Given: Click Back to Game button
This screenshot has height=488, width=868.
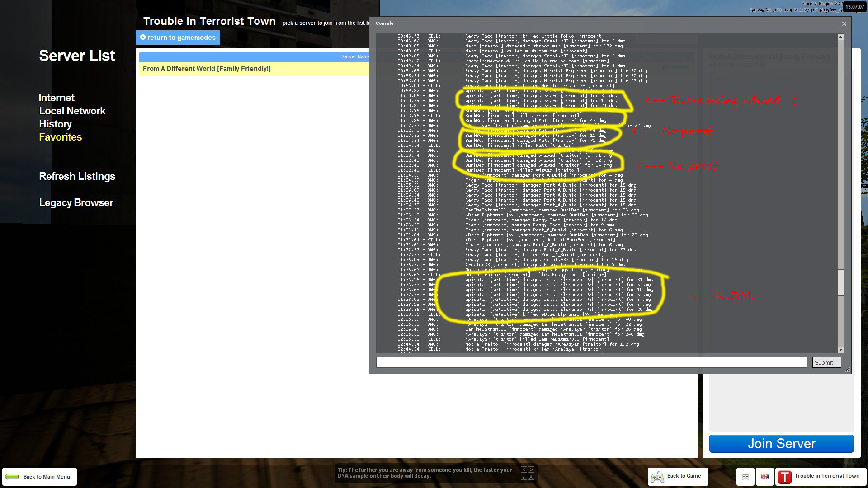Looking at the screenshot, I should pos(678,476).
